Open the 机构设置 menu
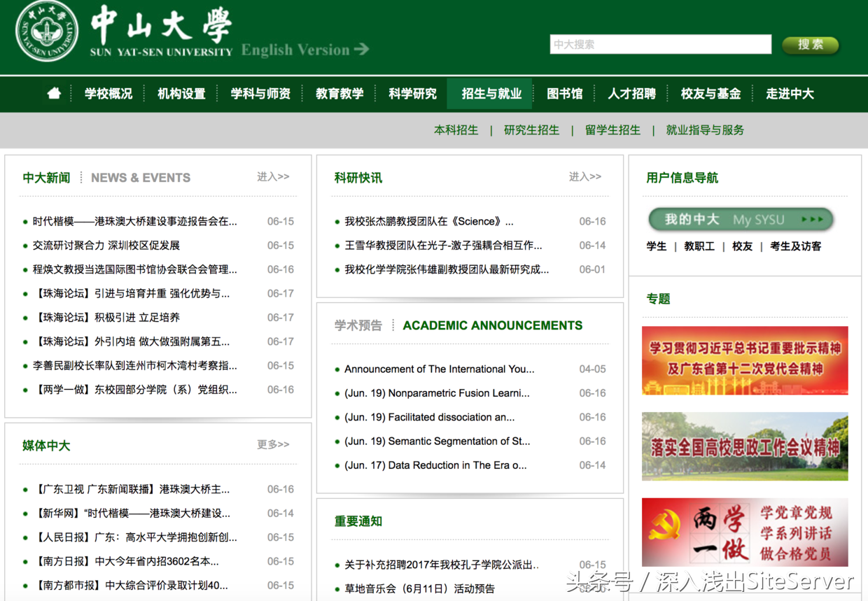The height and width of the screenshot is (601, 868). [181, 94]
